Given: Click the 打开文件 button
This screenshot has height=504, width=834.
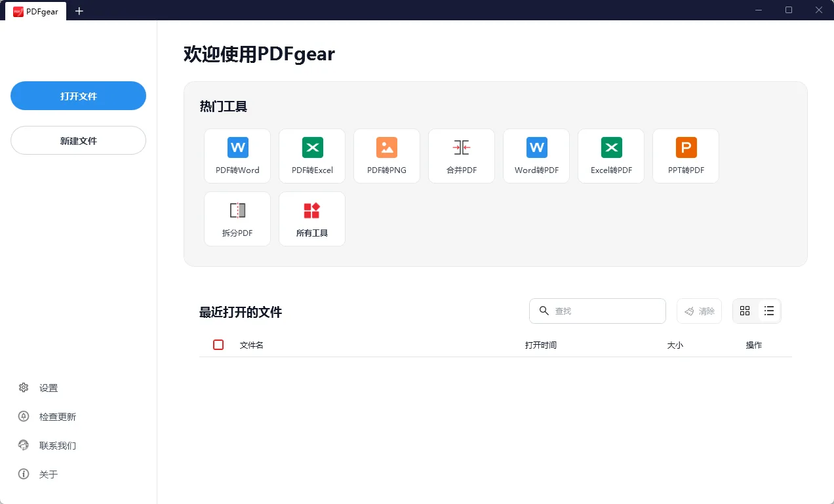Looking at the screenshot, I should point(78,96).
